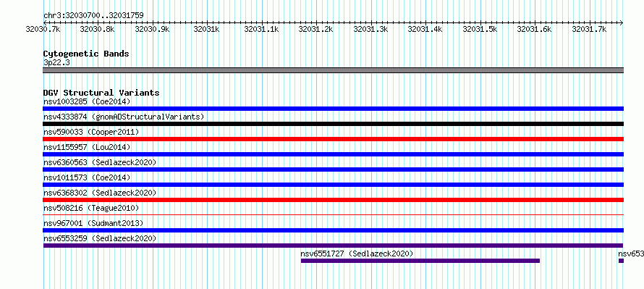Click the nsv6368302 (Sedlazeck2020) red bar

coord(333,200)
